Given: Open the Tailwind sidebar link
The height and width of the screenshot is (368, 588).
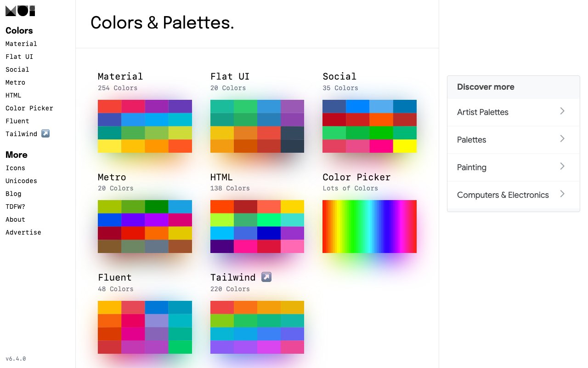Looking at the screenshot, I should [27, 134].
